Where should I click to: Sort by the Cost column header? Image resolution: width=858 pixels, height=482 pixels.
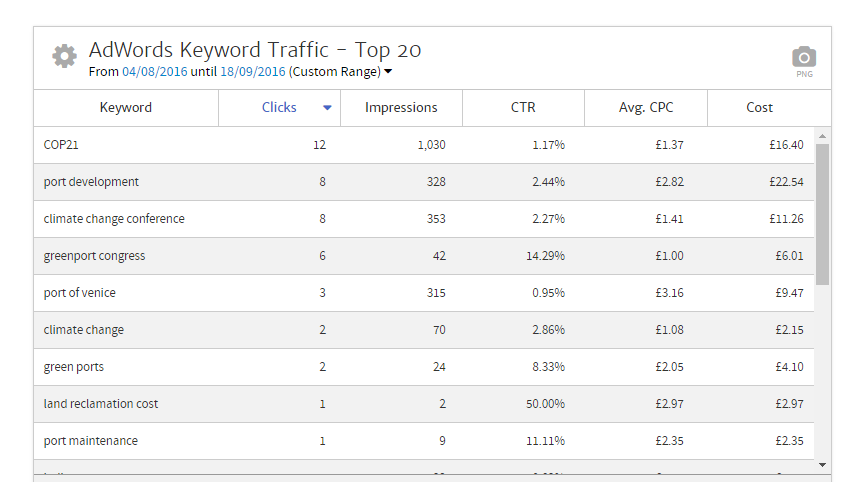(x=759, y=108)
